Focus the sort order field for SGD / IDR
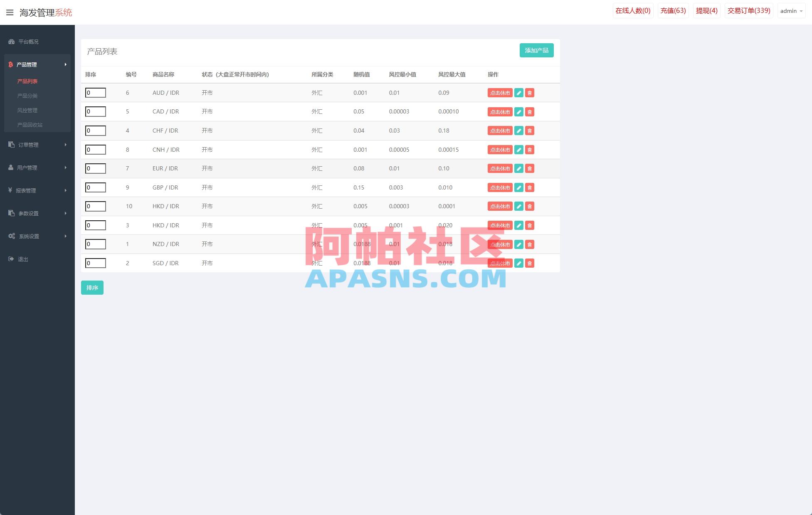The width and height of the screenshot is (812, 515). point(96,263)
